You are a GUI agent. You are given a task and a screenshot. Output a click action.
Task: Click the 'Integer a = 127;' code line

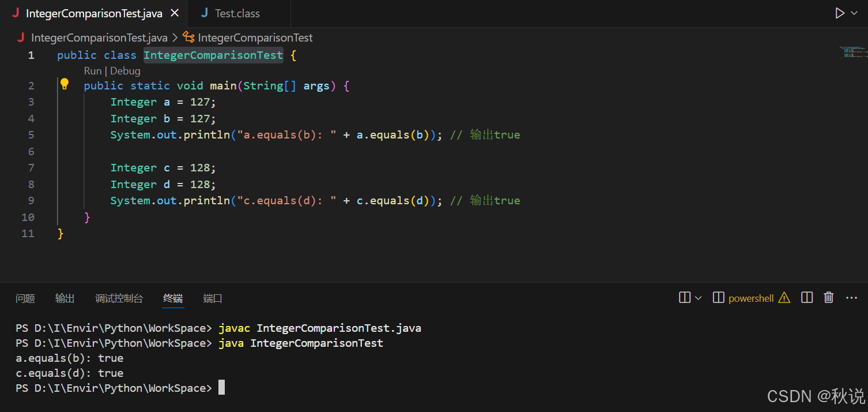pyautogui.click(x=163, y=102)
